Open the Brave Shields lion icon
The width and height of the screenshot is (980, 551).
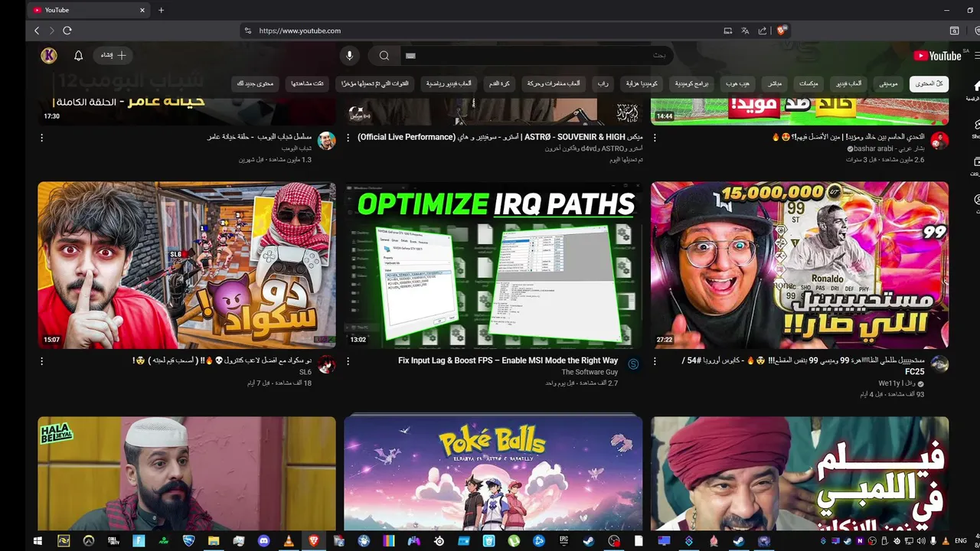[x=782, y=31]
